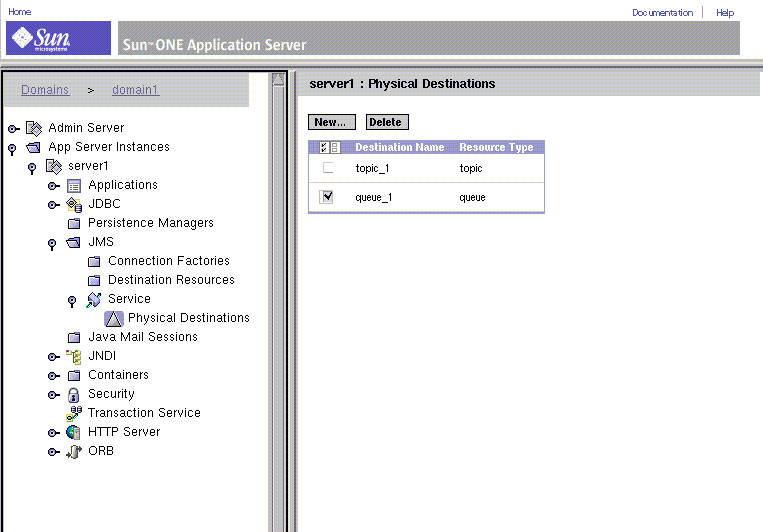Click the Containers folder icon

(74, 375)
